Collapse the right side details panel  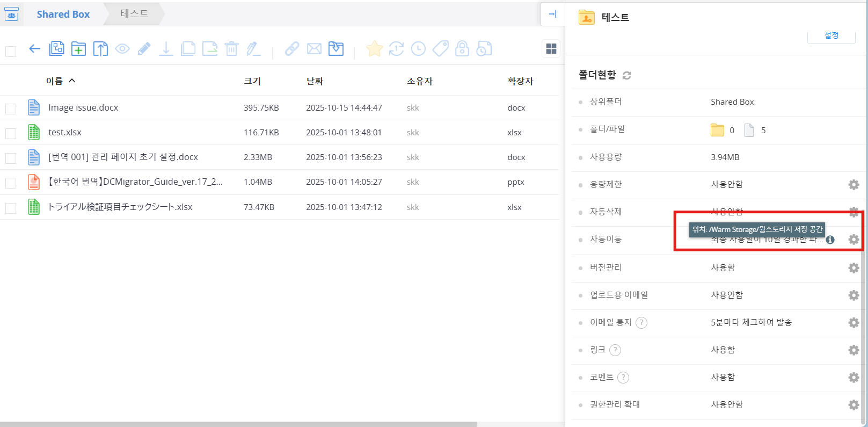552,15
